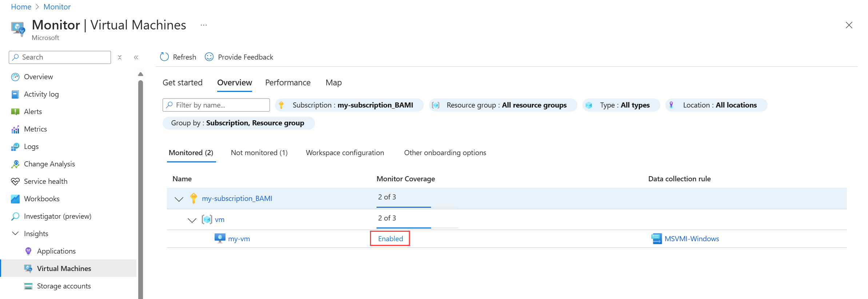Screen dimensions: 868x299
Task: Click the Workbooks icon
Action: pyautogui.click(x=15, y=199)
